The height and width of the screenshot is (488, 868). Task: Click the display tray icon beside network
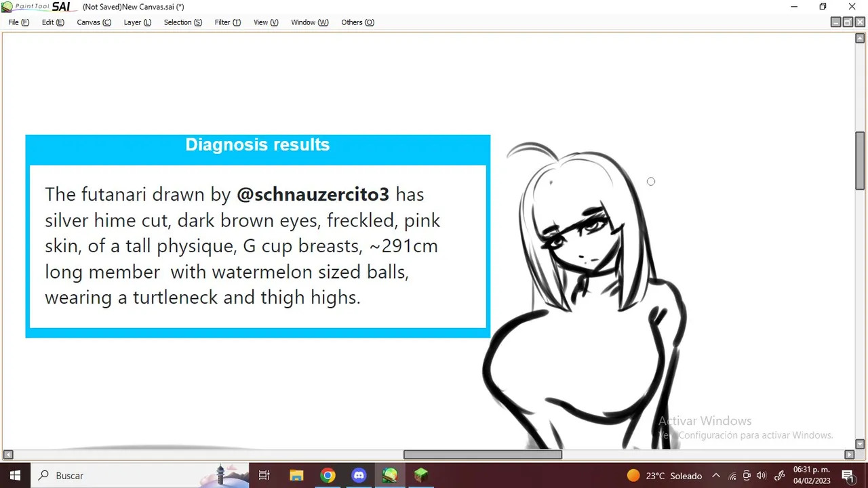coord(747,476)
